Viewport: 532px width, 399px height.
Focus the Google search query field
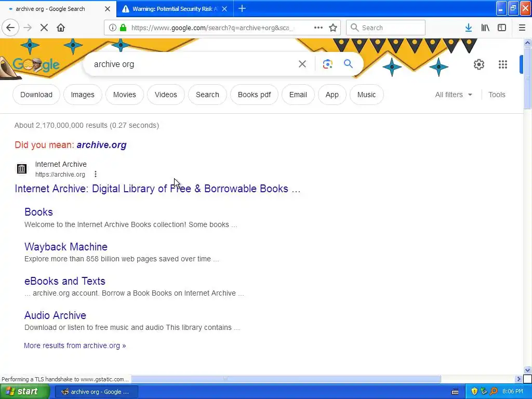pyautogui.click(x=193, y=64)
